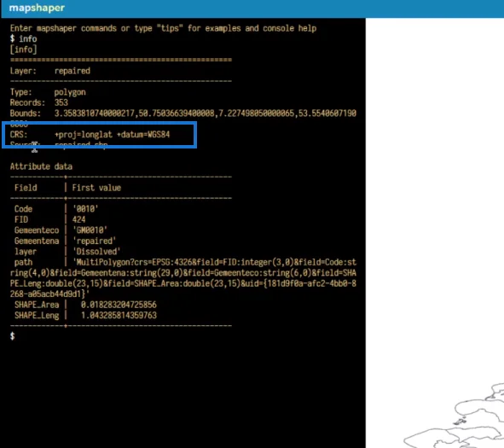Click the Records count 353
The width and height of the screenshot is (504, 448).
pyautogui.click(x=61, y=102)
